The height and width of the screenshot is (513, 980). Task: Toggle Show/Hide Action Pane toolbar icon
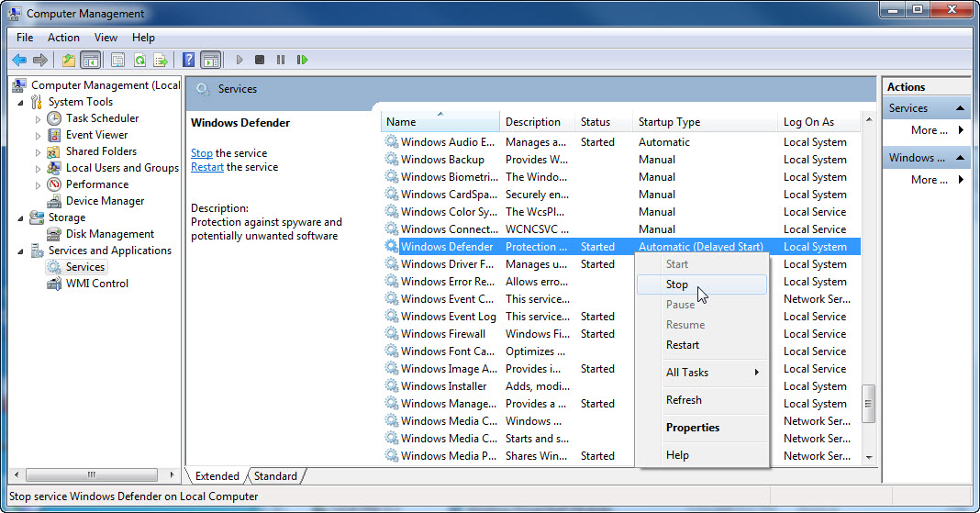point(211,60)
